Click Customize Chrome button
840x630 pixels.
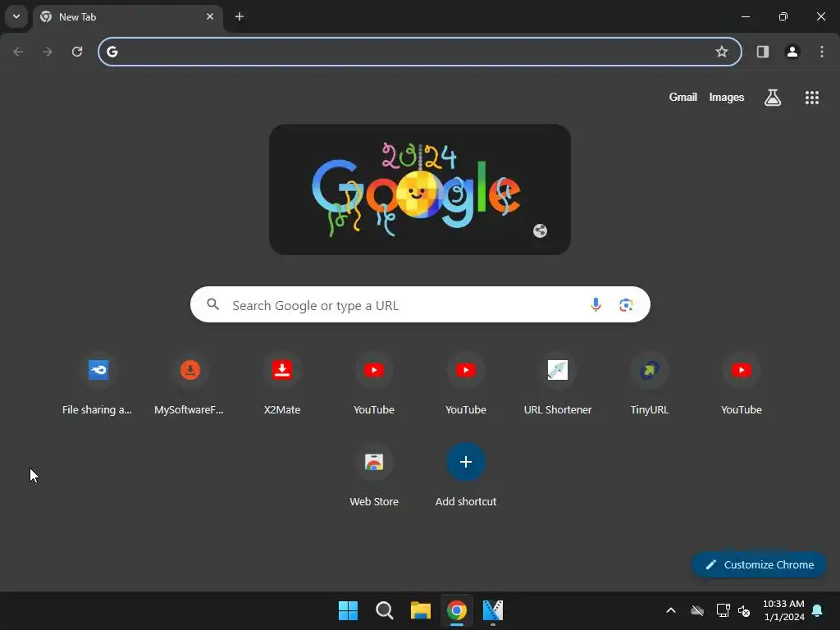[x=759, y=564]
